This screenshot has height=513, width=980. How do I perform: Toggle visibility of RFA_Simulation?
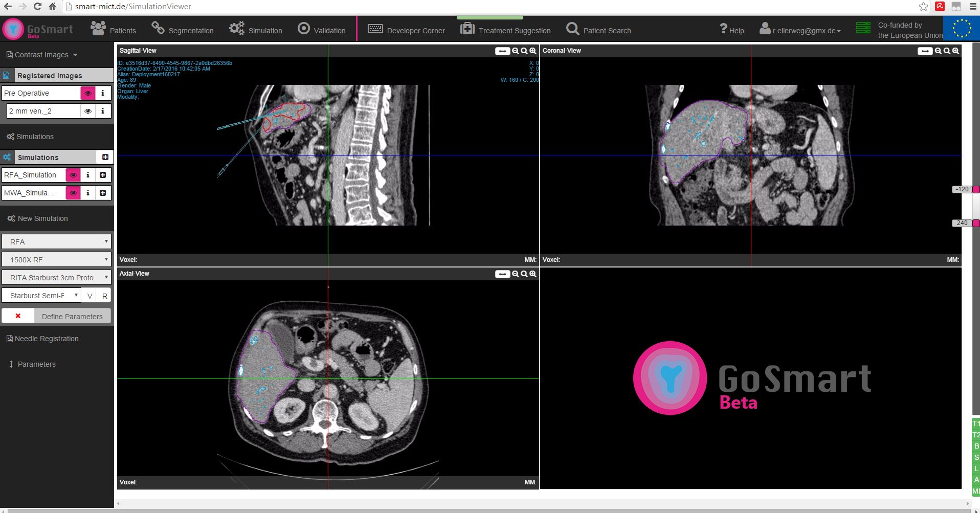click(x=73, y=175)
